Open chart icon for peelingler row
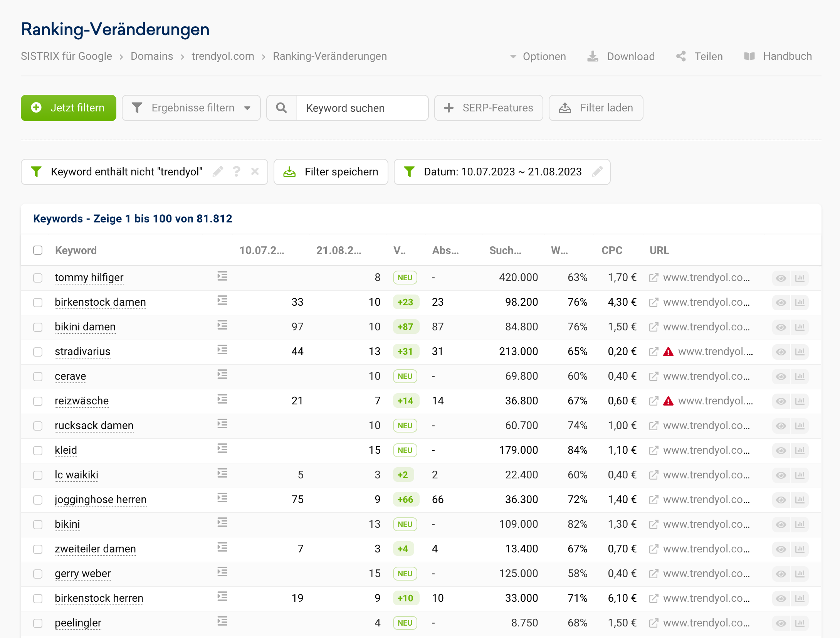 [800, 624]
